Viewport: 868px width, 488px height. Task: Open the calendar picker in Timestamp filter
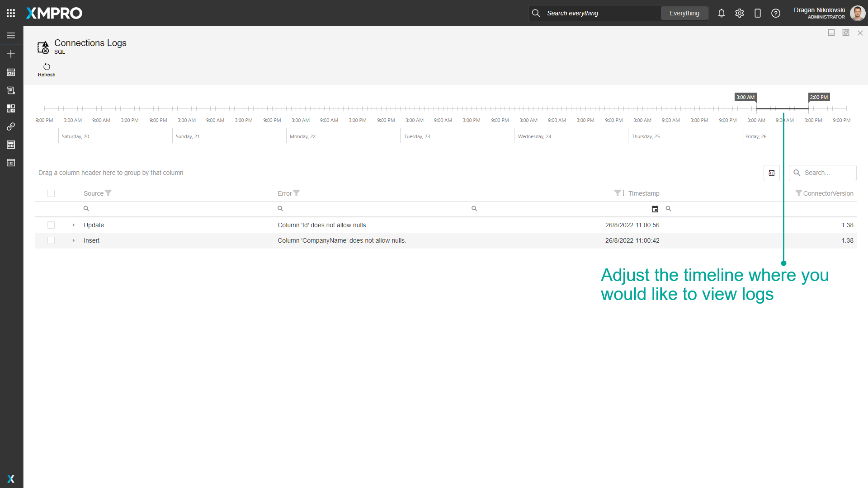click(x=655, y=208)
